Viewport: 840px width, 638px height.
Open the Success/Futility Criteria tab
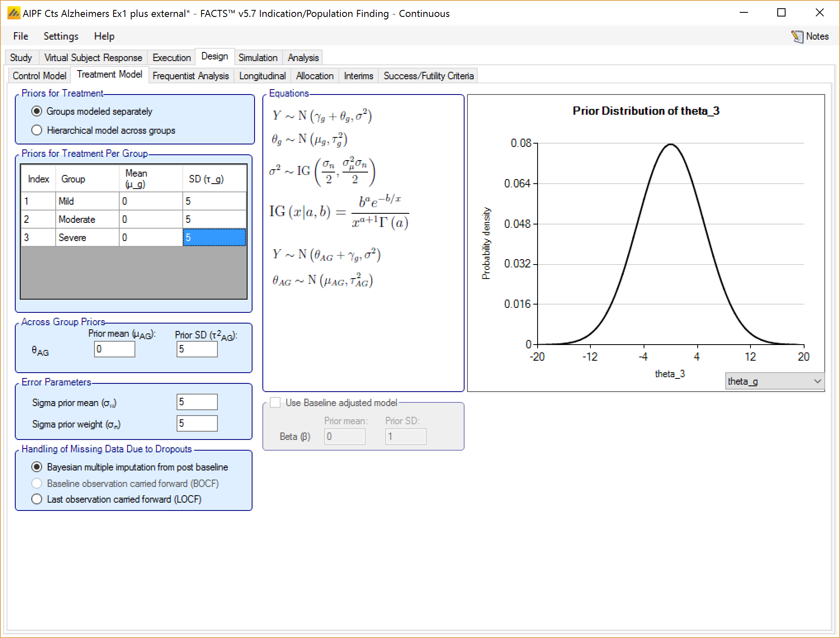(x=428, y=76)
